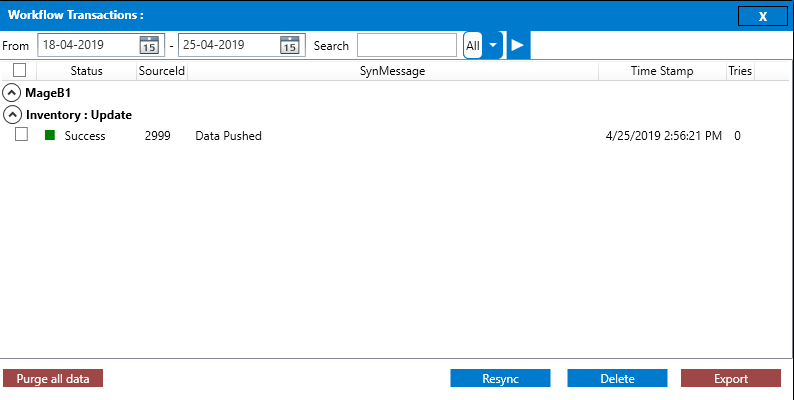Open the end date calendar picker icon
Screen dimensions: 794x400
point(289,45)
